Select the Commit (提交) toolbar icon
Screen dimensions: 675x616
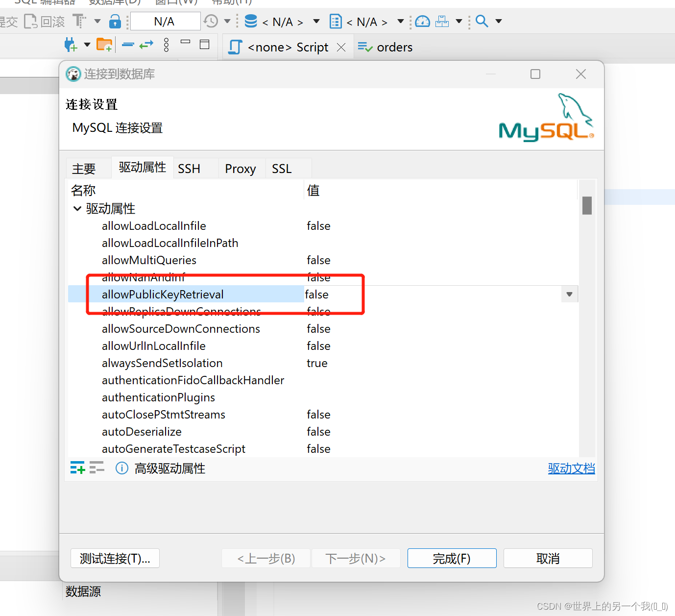(9, 21)
